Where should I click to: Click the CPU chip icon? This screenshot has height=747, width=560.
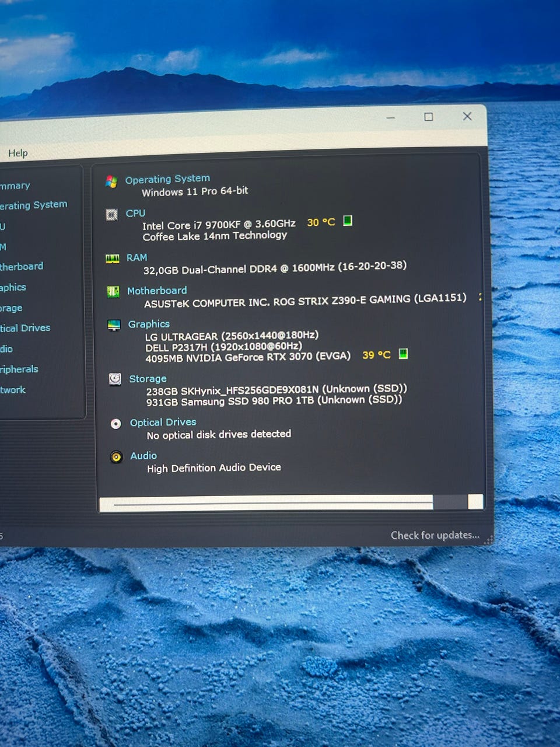click(112, 215)
